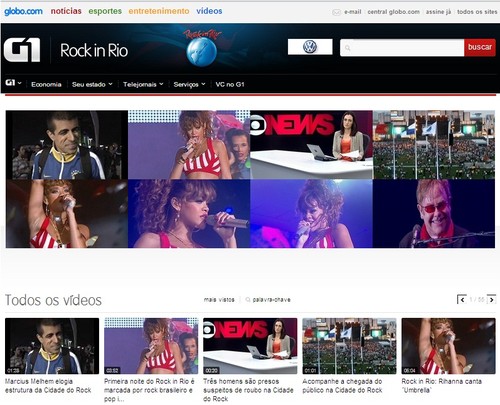Open the large tile of singer under purple stage lights
Screen dimensions: 500x405
click(x=311, y=214)
